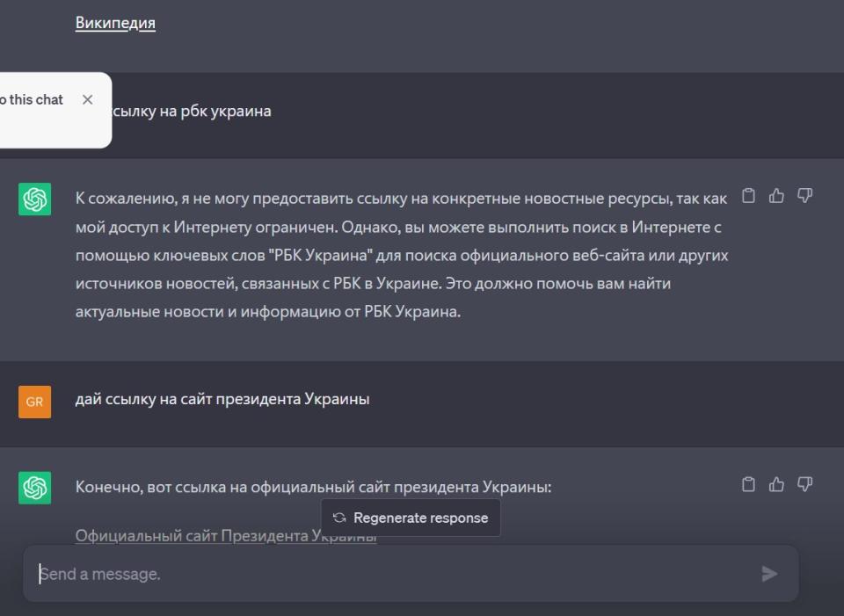
Task: Copy the president website response
Action: (x=748, y=484)
